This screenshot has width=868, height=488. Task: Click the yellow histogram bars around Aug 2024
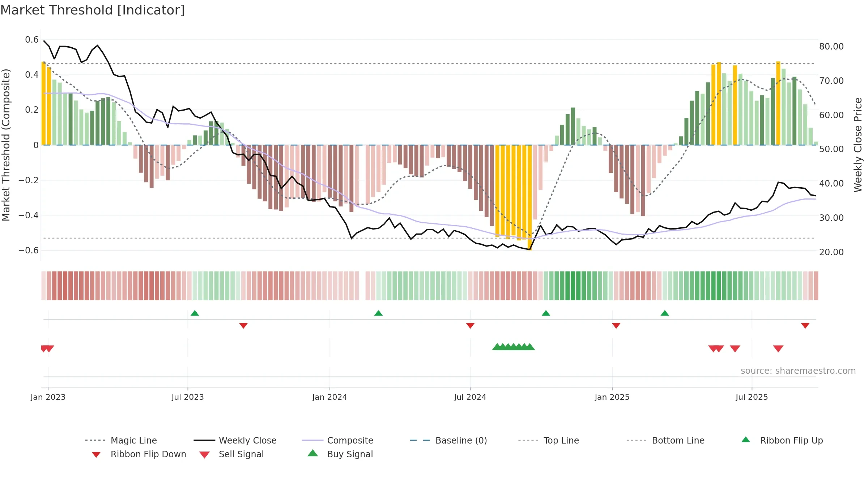[x=514, y=192]
